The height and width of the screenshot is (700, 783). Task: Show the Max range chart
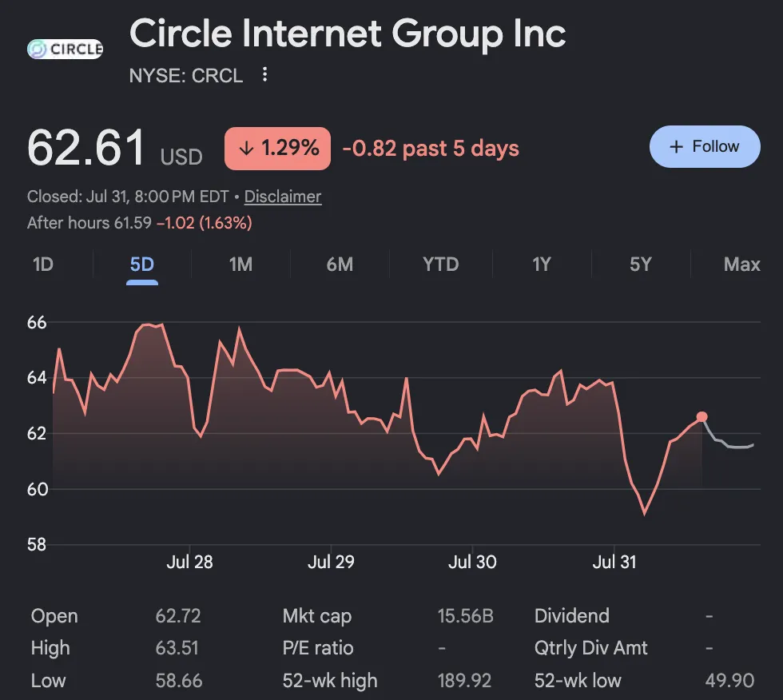[x=741, y=264]
